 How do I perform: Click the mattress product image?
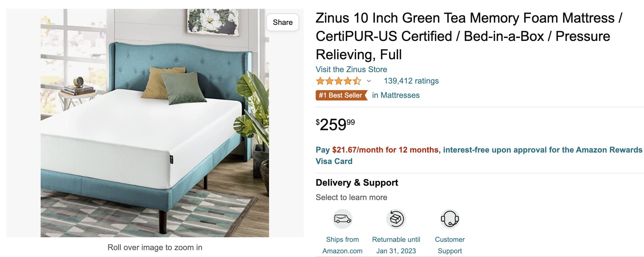point(155,123)
